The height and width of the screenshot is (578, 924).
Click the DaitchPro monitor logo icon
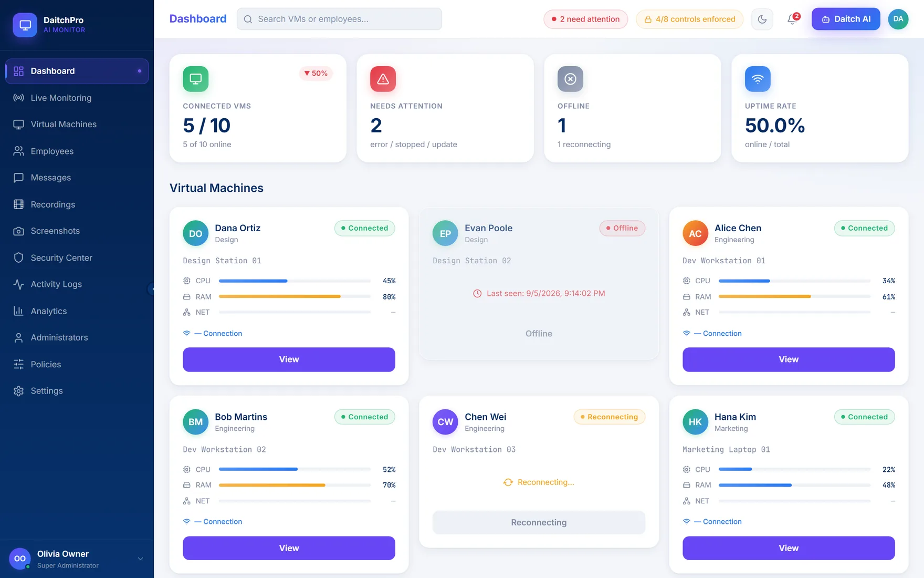25,25
